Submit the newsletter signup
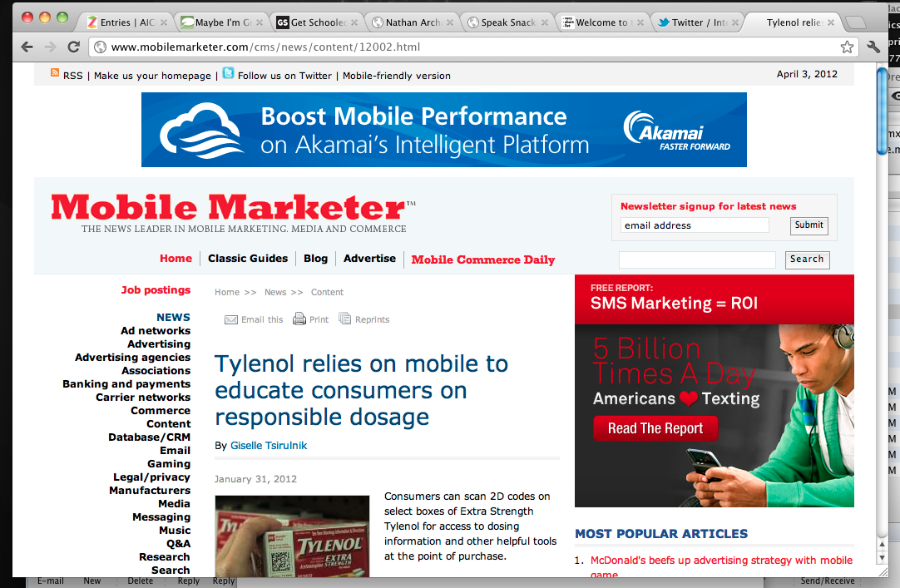900x588 pixels. (809, 225)
